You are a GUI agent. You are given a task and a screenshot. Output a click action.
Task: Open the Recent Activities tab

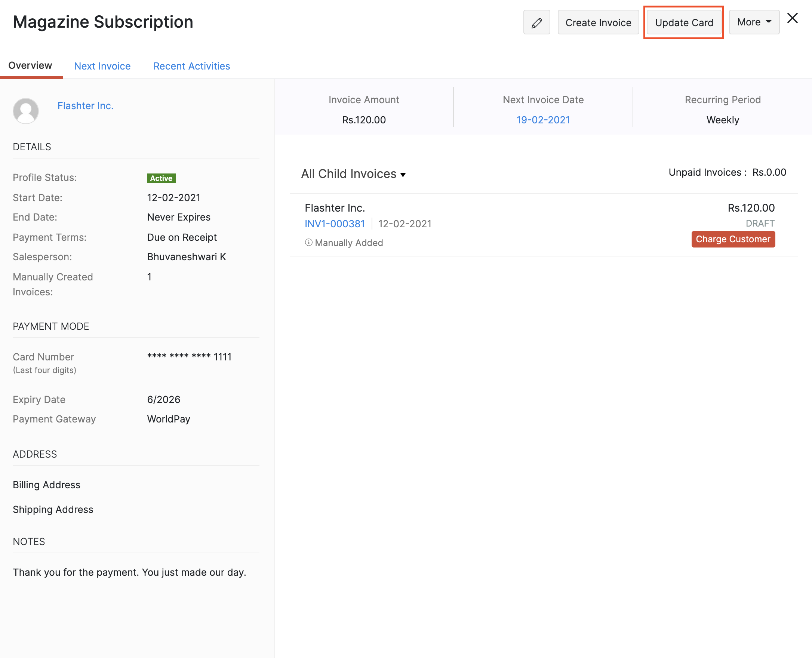click(x=191, y=66)
